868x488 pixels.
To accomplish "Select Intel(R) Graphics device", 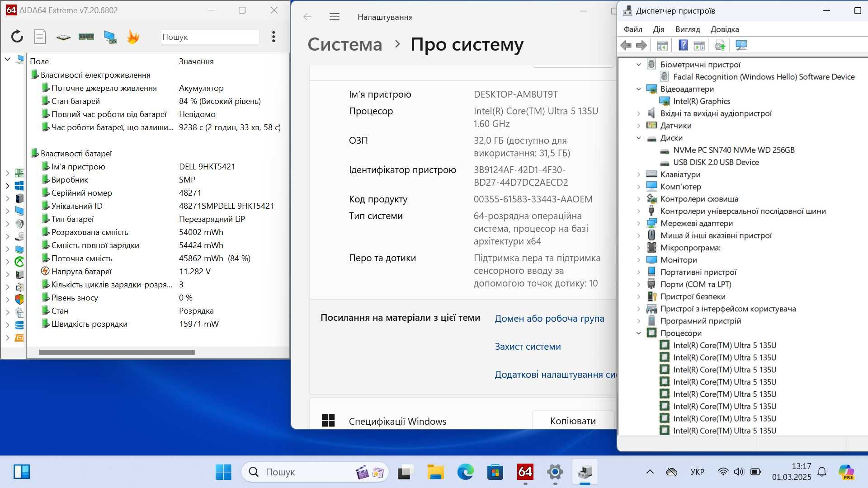I will [702, 101].
